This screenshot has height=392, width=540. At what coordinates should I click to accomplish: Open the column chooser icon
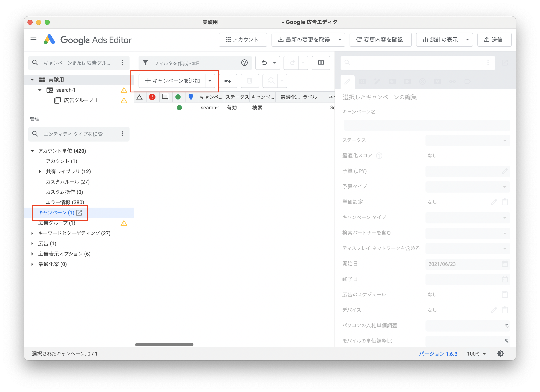[x=321, y=63]
